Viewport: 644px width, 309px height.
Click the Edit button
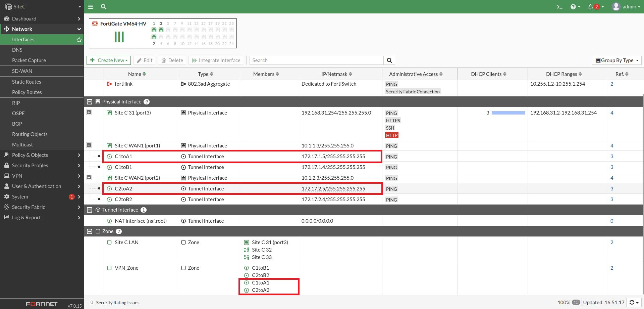[145, 60]
